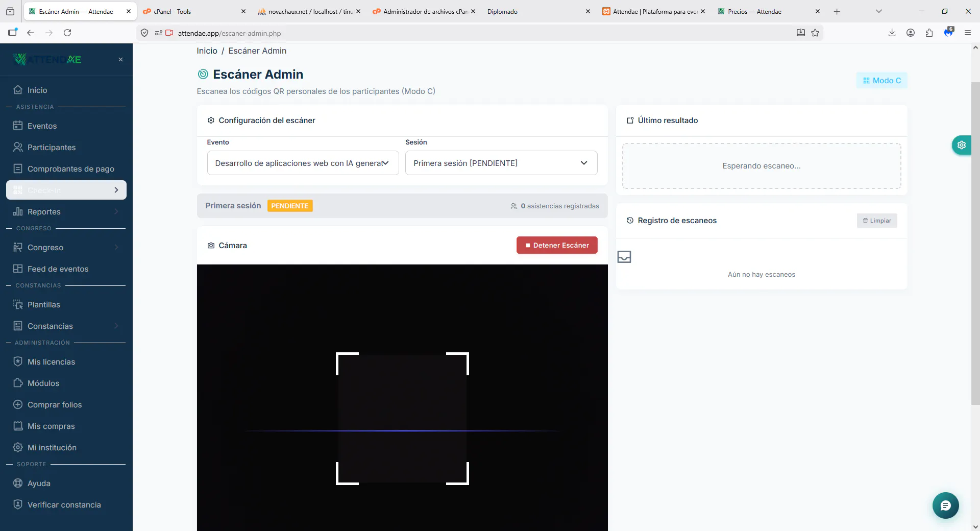This screenshot has width=980, height=531.
Task: Open the chat support bubble icon
Action: pyautogui.click(x=945, y=505)
